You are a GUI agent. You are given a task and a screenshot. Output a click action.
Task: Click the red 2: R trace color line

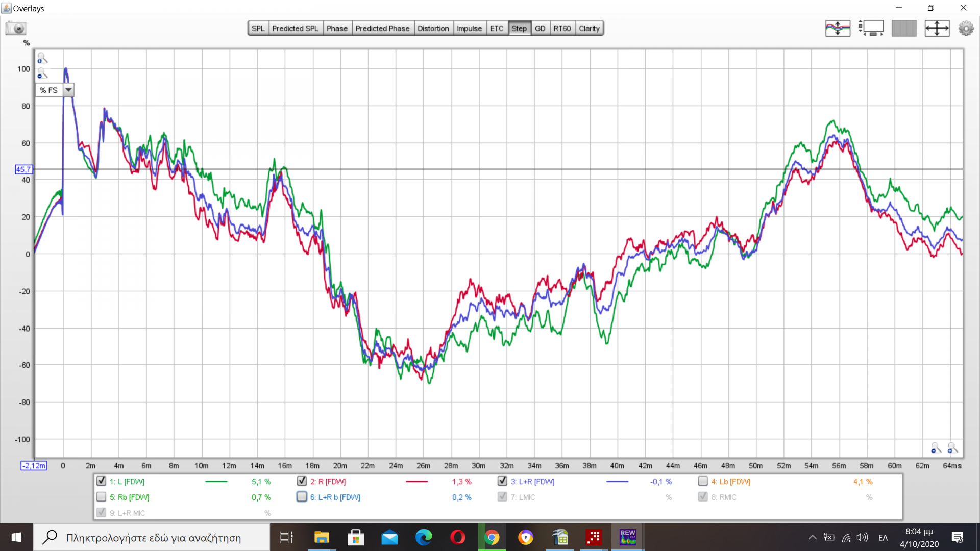point(416,481)
